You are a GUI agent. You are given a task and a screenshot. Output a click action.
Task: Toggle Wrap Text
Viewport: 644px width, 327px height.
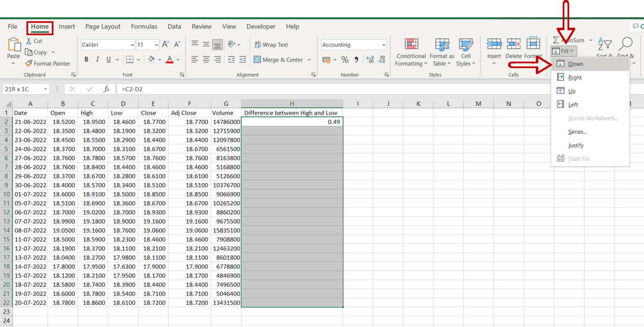point(271,44)
